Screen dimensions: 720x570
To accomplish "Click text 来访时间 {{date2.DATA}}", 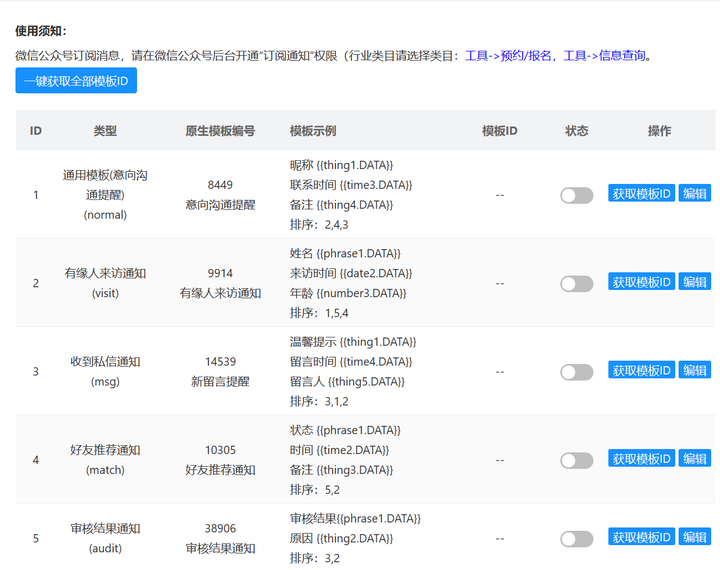I will (351, 273).
